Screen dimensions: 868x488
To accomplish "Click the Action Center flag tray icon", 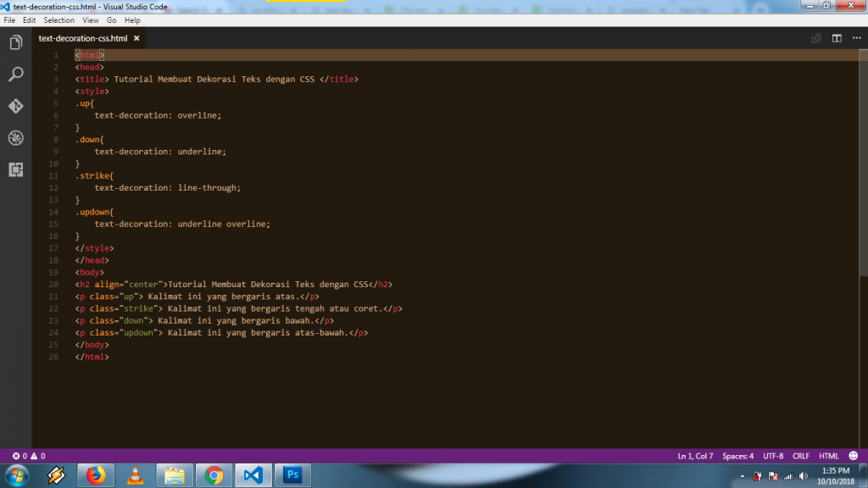I will [773, 476].
